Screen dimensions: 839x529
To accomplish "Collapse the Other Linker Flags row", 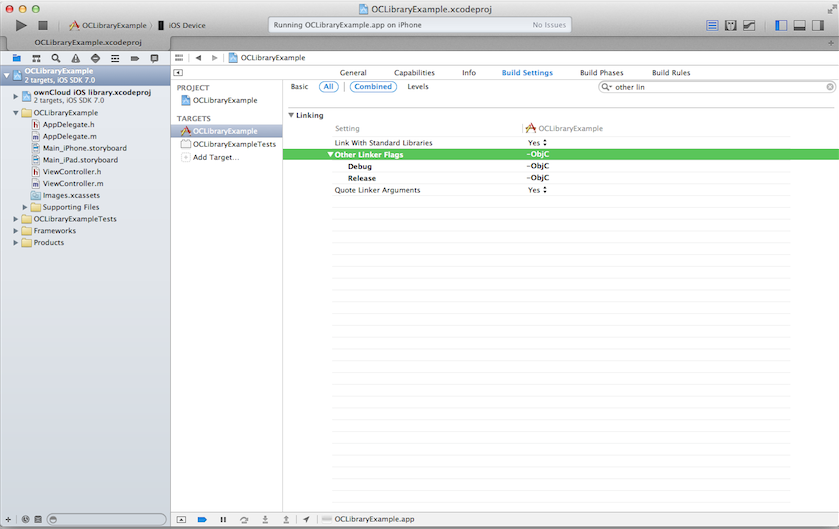I will (330, 155).
